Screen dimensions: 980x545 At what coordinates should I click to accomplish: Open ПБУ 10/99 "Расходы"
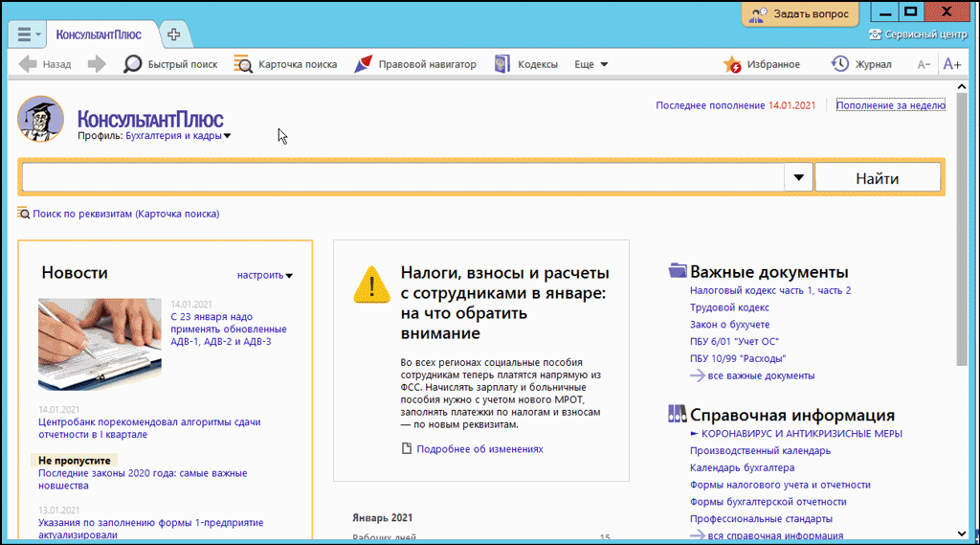[x=738, y=358]
